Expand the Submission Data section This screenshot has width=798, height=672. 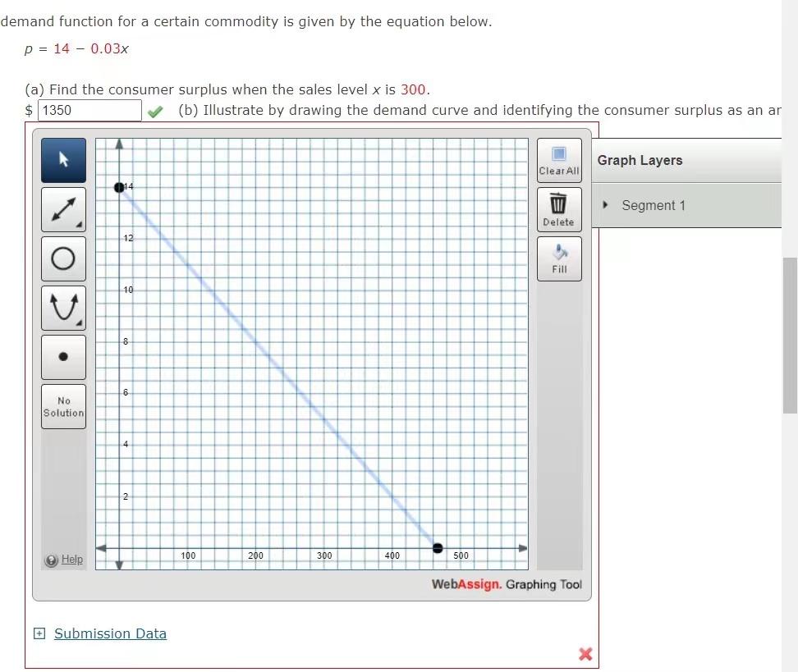coord(38,633)
